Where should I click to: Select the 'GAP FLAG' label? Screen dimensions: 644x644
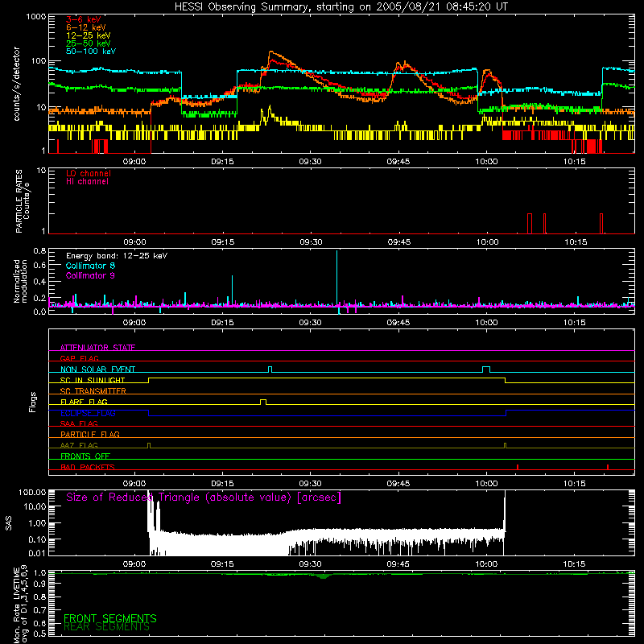(x=79, y=358)
